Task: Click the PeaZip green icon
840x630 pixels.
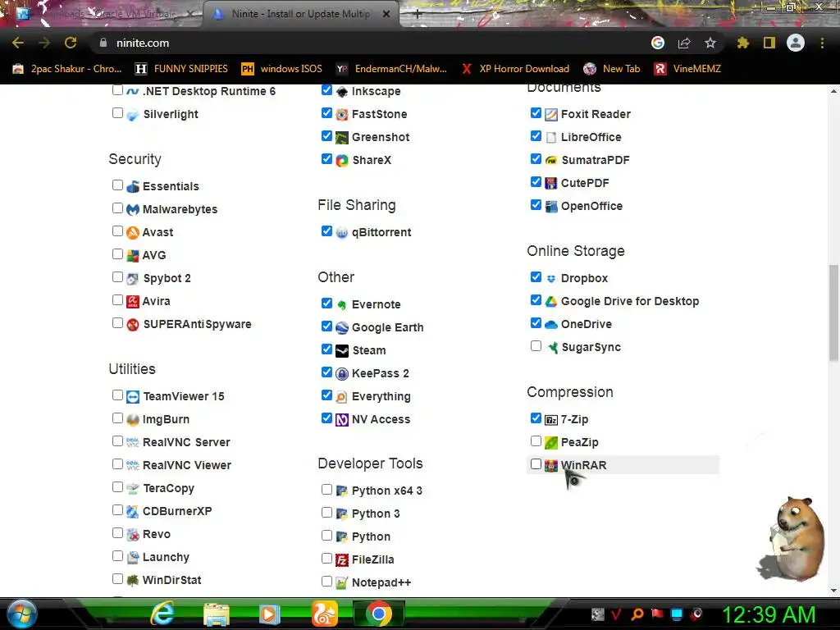Action: point(551,442)
